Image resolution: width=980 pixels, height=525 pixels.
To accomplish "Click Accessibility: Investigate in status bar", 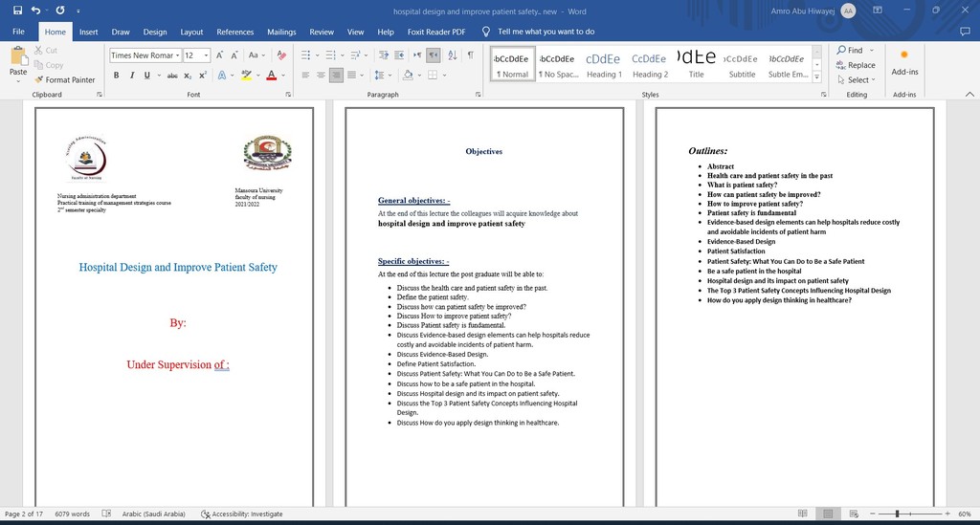I will (241, 514).
